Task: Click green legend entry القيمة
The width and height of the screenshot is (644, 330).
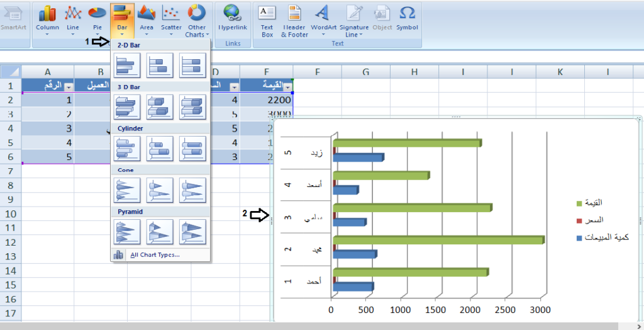Action: [589, 203]
